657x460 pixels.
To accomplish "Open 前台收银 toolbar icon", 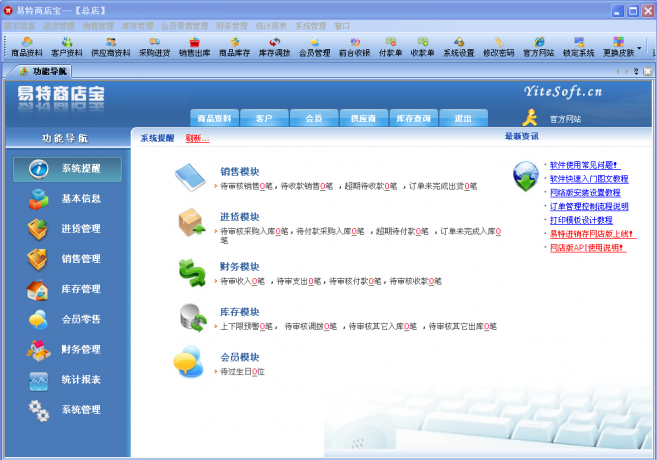I will [x=354, y=47].
